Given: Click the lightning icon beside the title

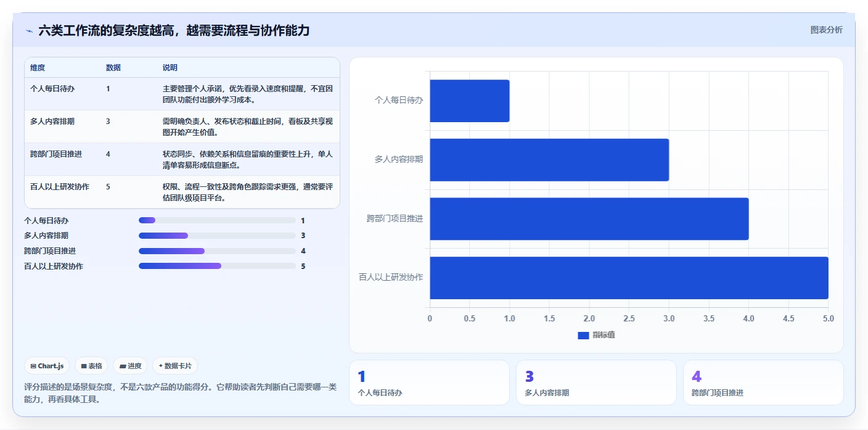Looking at the screenshot, I should tap(29, 31).
